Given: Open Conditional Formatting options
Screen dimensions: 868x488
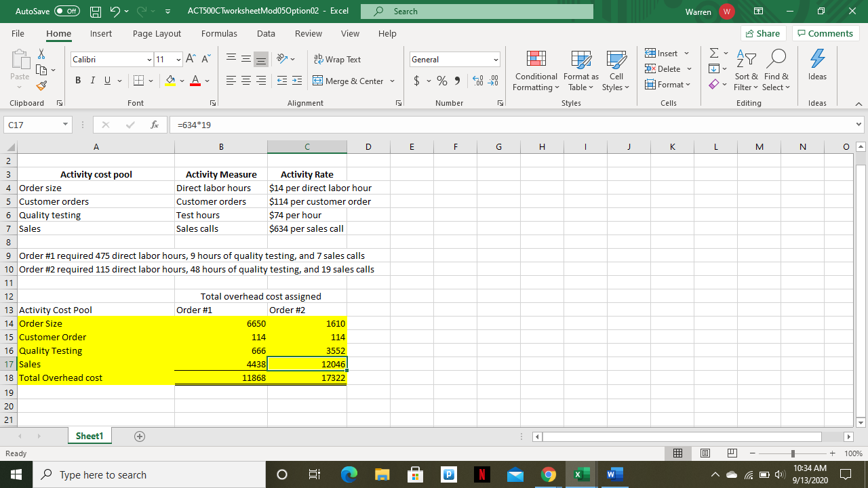Looking at the screenshot, I should pos(536,71).
